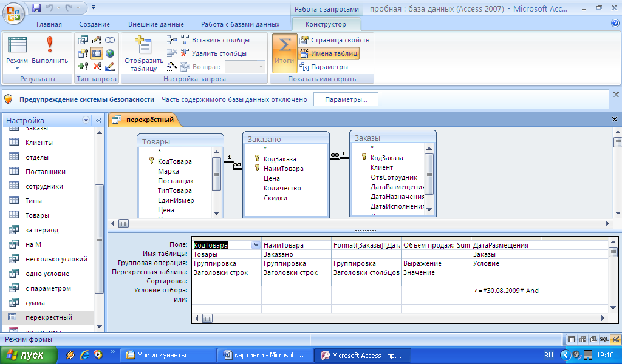Open the Главная ribbon tab
622x364 pixels.
point(49,24)
